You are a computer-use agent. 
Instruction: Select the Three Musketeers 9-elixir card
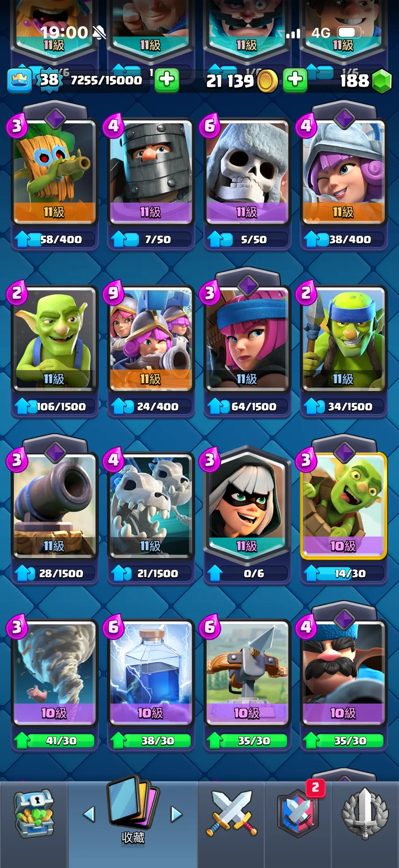click(x=151, y=339)
